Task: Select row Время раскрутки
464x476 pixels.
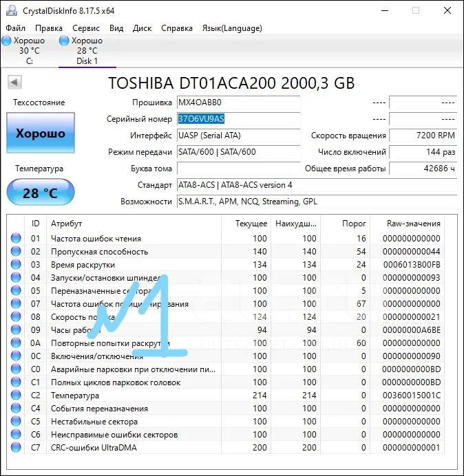Action: click(226, 264)
